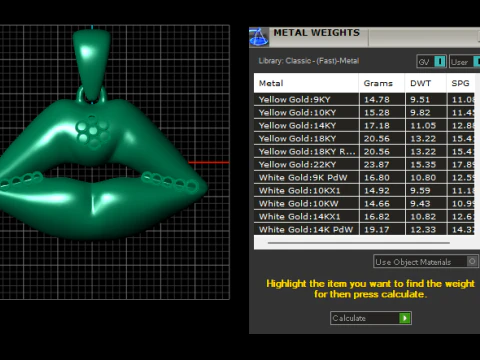
Task: Click the Metal Weights scale icon
Action: (259, 37)
